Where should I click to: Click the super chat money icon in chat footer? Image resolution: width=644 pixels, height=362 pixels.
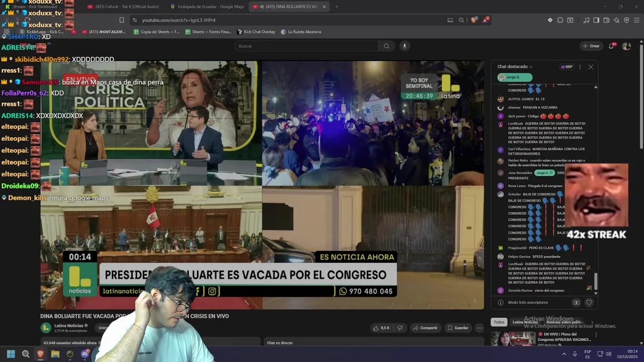point(576,302)
